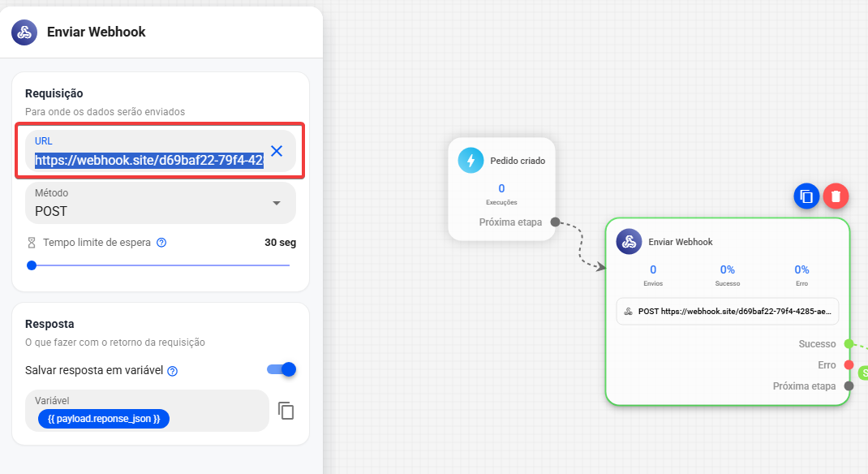Select the payload.reponse_json variable chip

(x=104, y=419)
